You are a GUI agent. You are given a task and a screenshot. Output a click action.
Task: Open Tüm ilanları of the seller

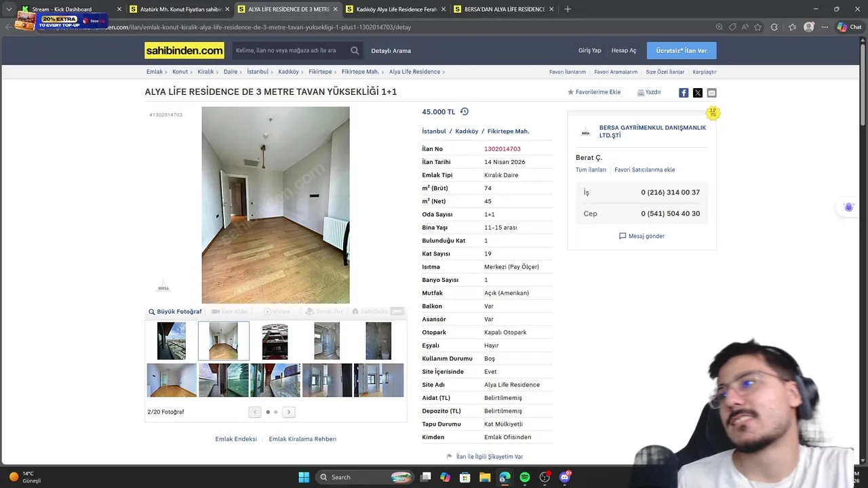(591, 170)
